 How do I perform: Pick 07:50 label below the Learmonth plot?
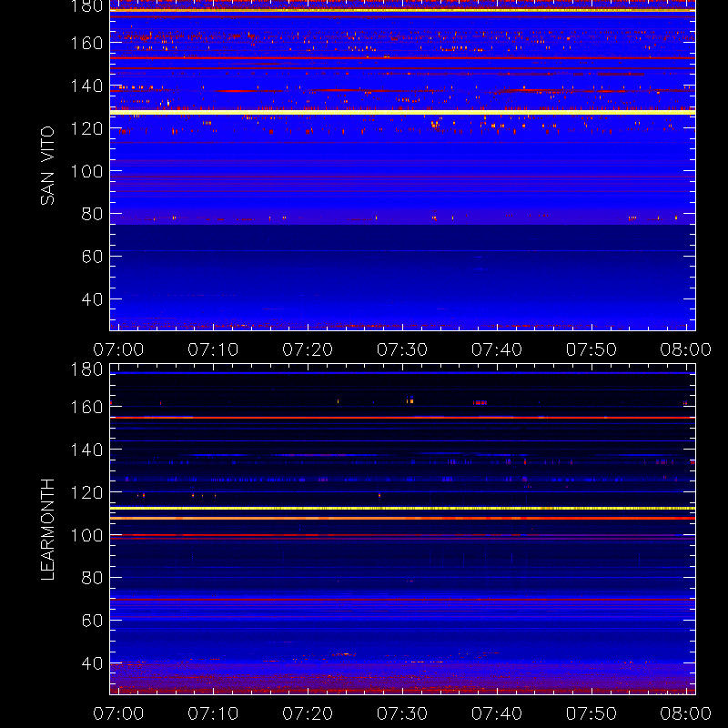[591, 713]
